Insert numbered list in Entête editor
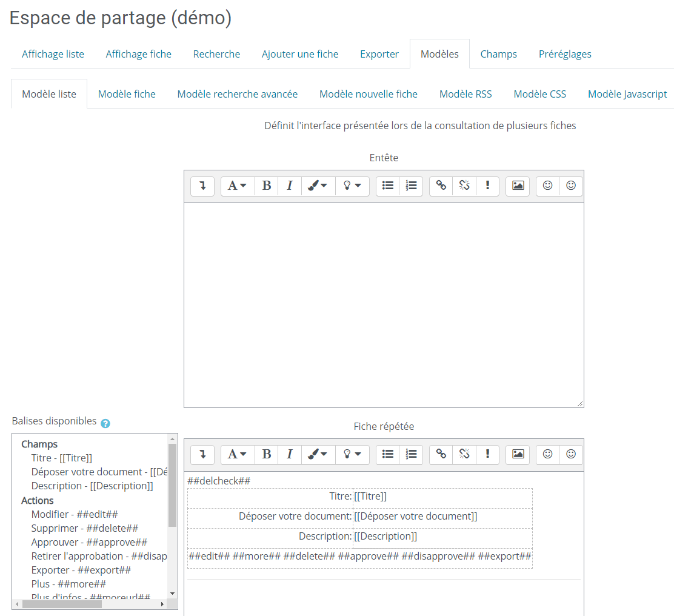The width and height of the screenshot is (674, 616). pyautogui.click(x=412, y=186)
